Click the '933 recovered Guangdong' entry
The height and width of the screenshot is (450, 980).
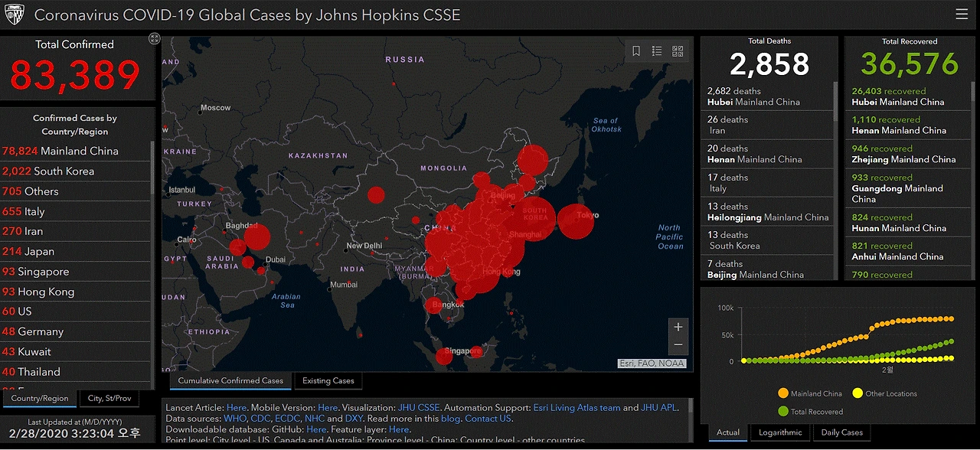(910, 188)
